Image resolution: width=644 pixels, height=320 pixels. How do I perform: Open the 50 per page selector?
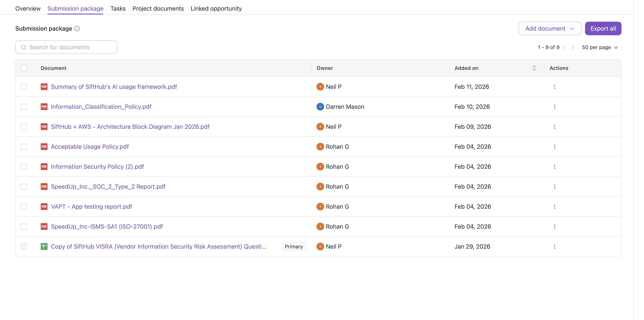[x=599, y=47]
